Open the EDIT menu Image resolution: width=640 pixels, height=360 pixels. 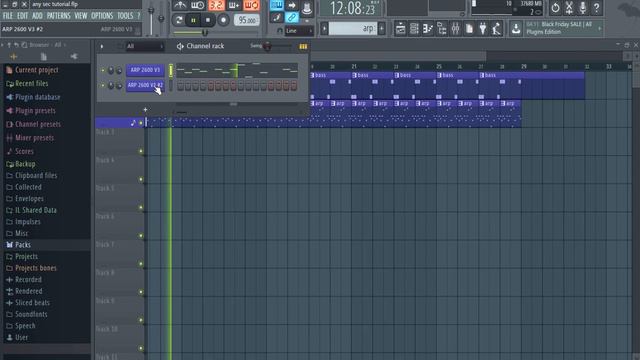click(22, 16)
